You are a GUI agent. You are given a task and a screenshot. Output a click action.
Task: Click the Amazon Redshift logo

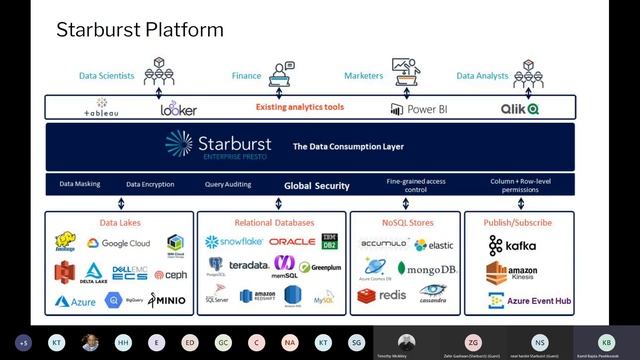[x=258, y=296]
